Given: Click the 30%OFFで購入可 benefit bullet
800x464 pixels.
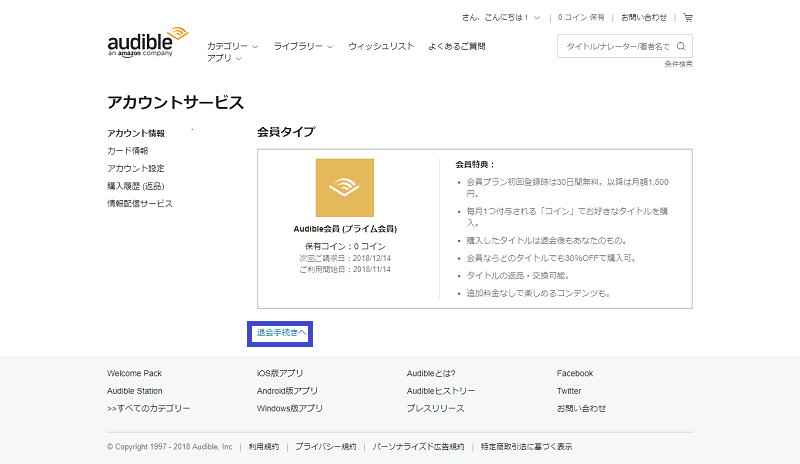Looking at the screenshot, I should [x=552, y=258].
